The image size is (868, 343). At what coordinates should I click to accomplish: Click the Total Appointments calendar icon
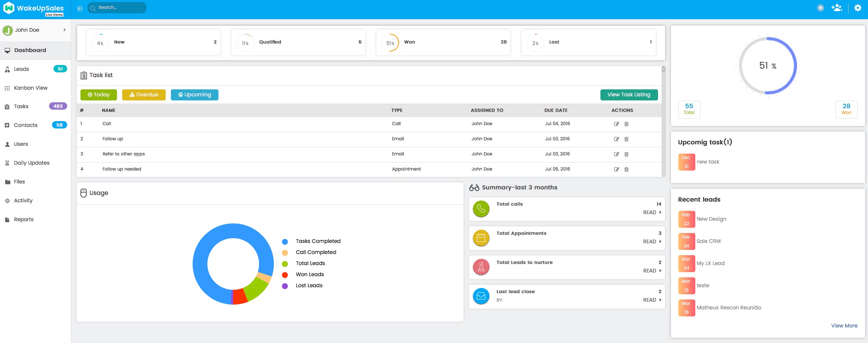pos(481,238)
